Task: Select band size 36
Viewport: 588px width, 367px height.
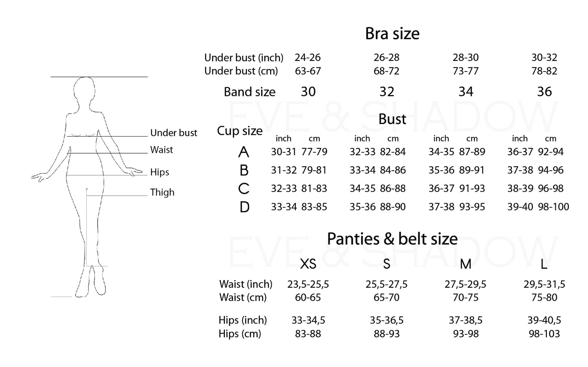Action: (544, 92)
